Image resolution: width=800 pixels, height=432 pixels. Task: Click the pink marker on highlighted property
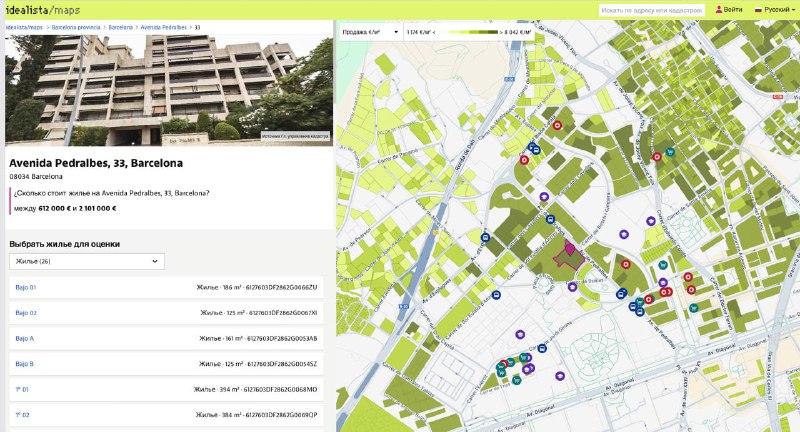(x=570, y=247)
